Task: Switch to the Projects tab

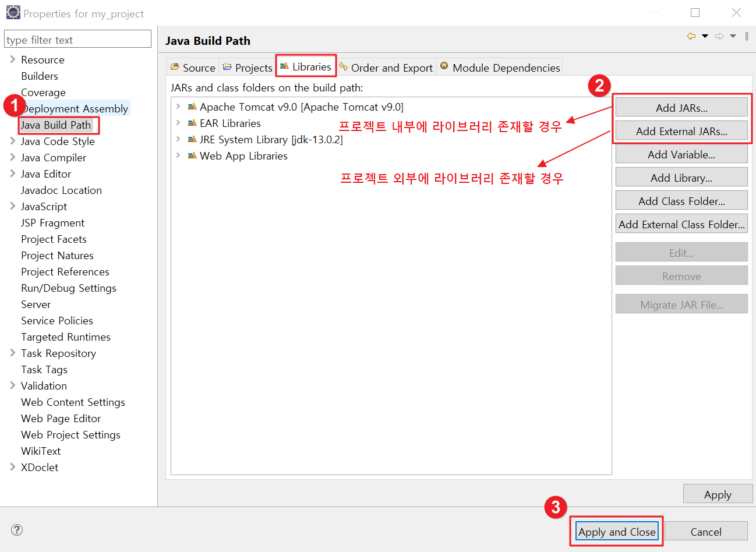Action: click(x=248, y=68)
